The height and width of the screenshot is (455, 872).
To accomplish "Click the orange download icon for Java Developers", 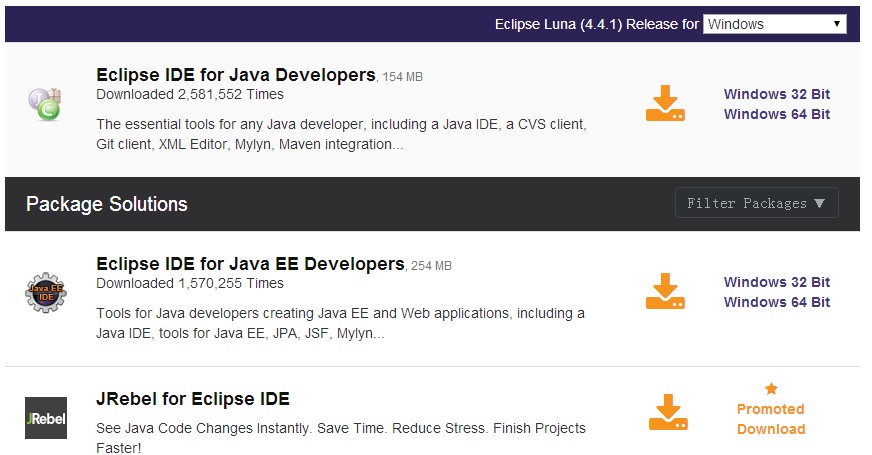I will [665, 104].
